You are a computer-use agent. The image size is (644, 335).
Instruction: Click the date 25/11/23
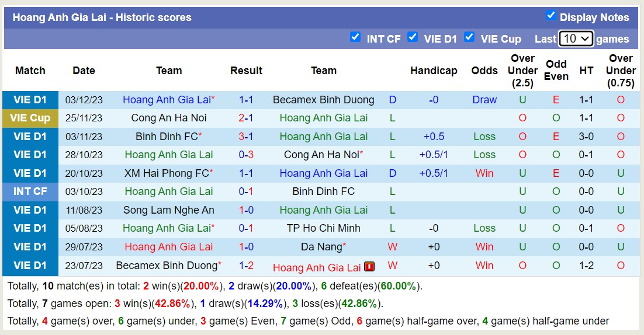click(x=84, y=118)
